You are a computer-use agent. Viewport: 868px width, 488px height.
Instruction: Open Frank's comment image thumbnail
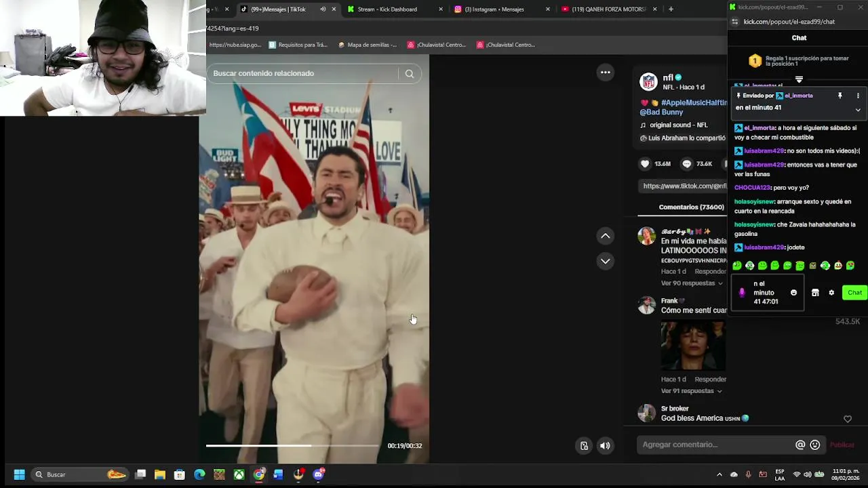tap(693, 346)
